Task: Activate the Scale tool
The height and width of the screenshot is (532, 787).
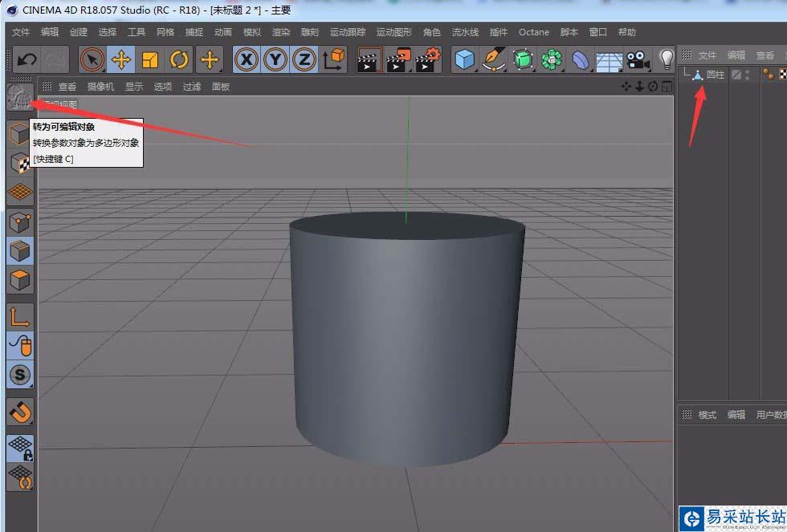Action: click(x=150, y=59)
